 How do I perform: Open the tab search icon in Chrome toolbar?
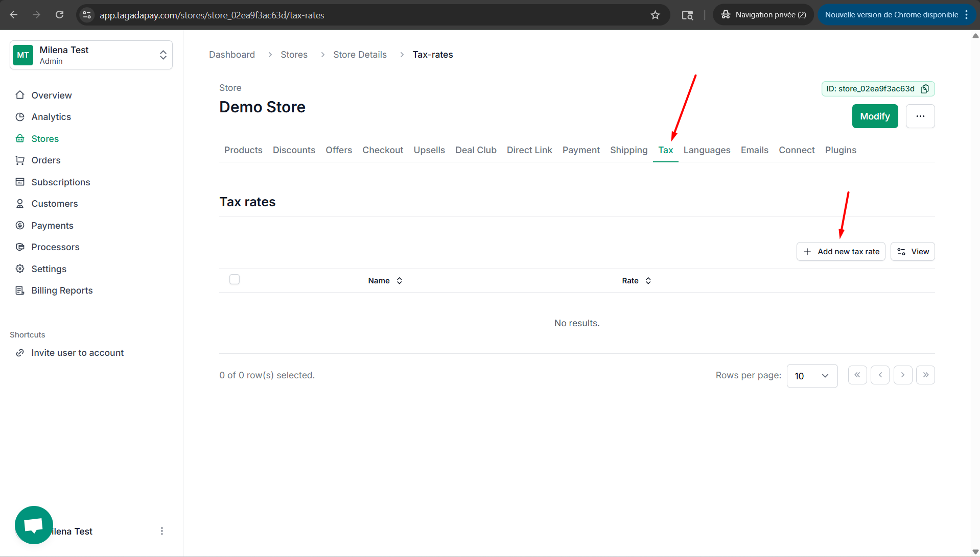(687, 15)
